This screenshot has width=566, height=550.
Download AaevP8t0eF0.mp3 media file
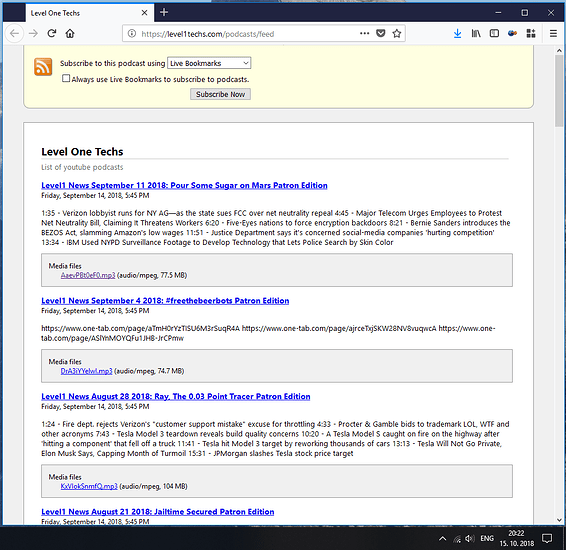pyautogui.click(x=88, y=275)
